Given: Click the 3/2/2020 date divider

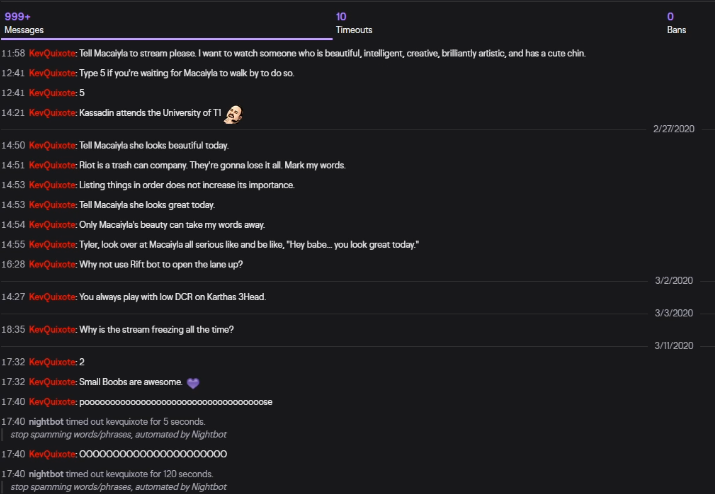Looking at the screenshot, I should point(674,281).
